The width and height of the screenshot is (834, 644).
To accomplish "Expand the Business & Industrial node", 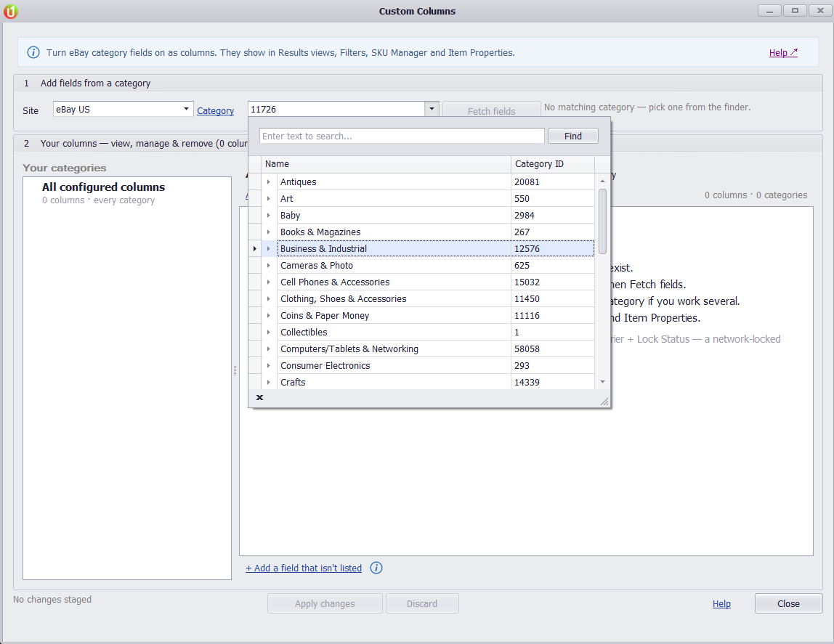I will pos(269,249).
